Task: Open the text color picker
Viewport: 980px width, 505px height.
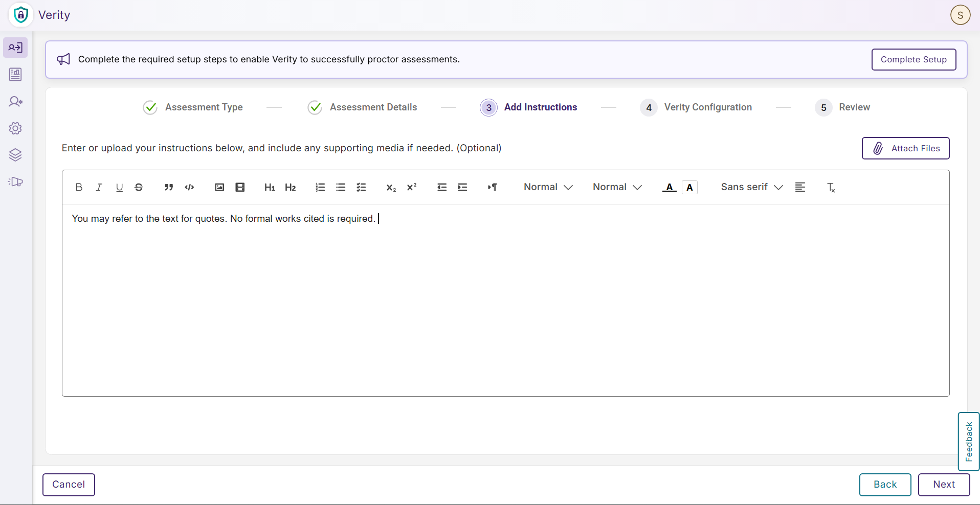Action: pos(670,187)
